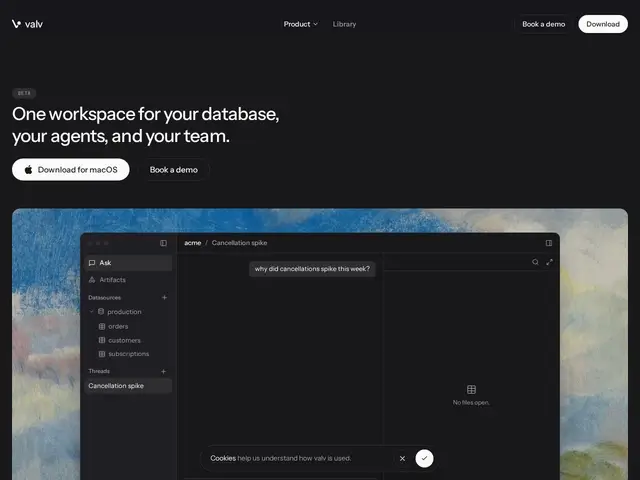This screenshot has height=480, width=640.
Task: Click the No files open table icon
Action: click(471, 389)
